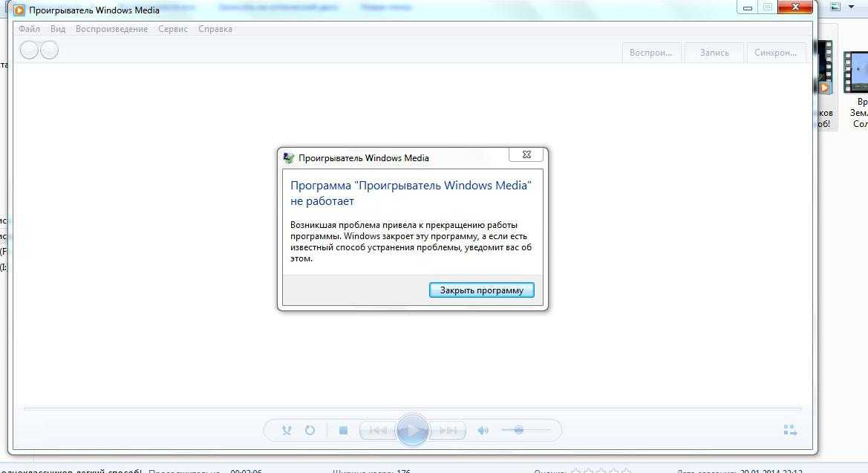
Task: Skip to the next track
Action: click(x=448, y=431)
